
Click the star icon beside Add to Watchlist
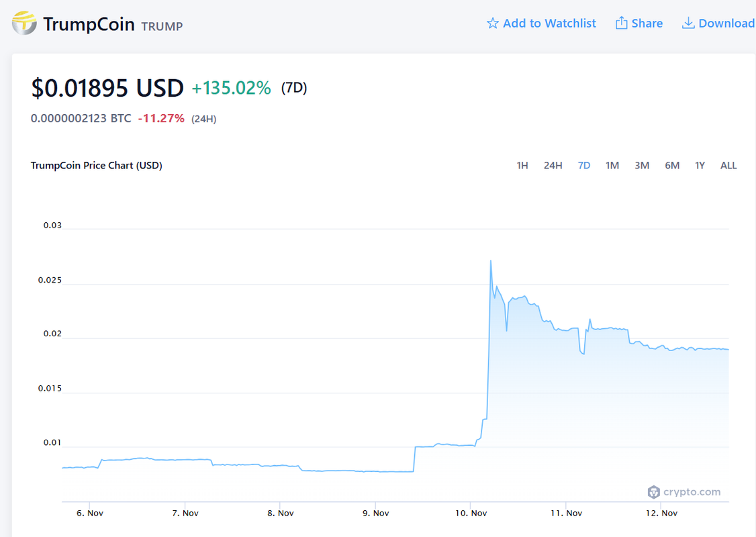pos(492,23)
